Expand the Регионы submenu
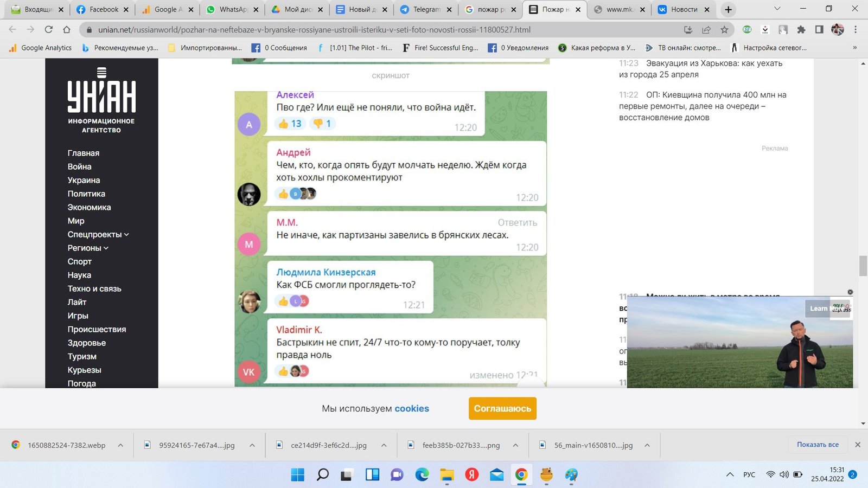Image resolution: width=868 pixels, height=488 pixels. [x=106, y=248]
